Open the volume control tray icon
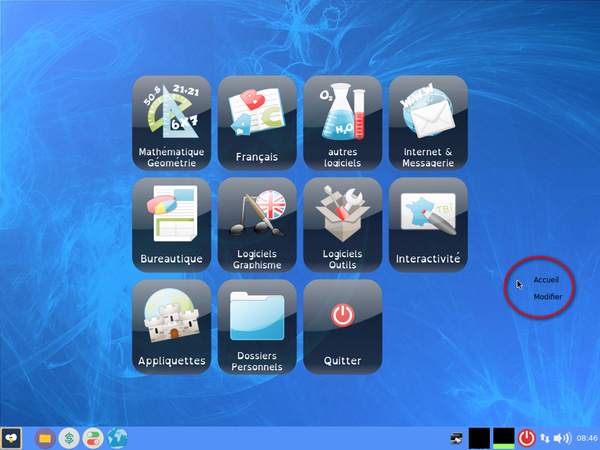This screenshot has height=450, width=600. [x=562, y=438]
